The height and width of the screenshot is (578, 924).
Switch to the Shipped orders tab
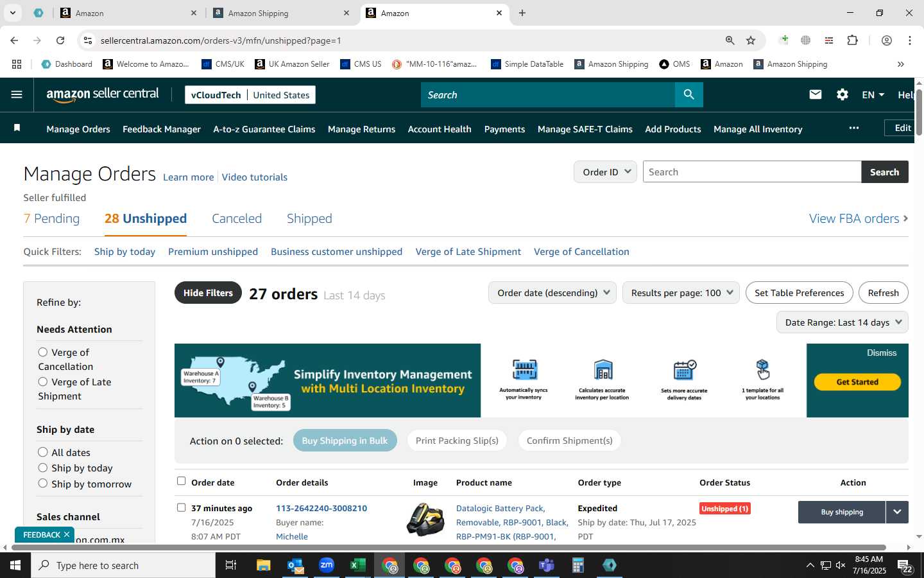click(x=309, y=218)
